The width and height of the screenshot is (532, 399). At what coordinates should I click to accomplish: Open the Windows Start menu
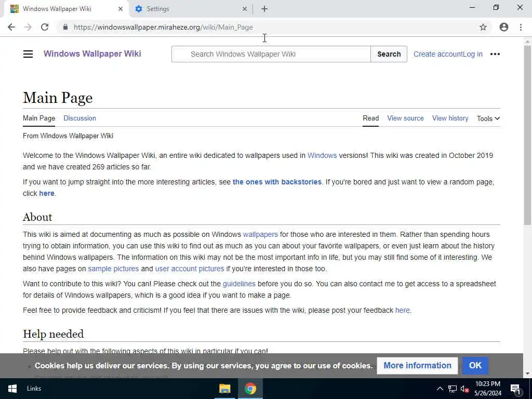point(12,389)
